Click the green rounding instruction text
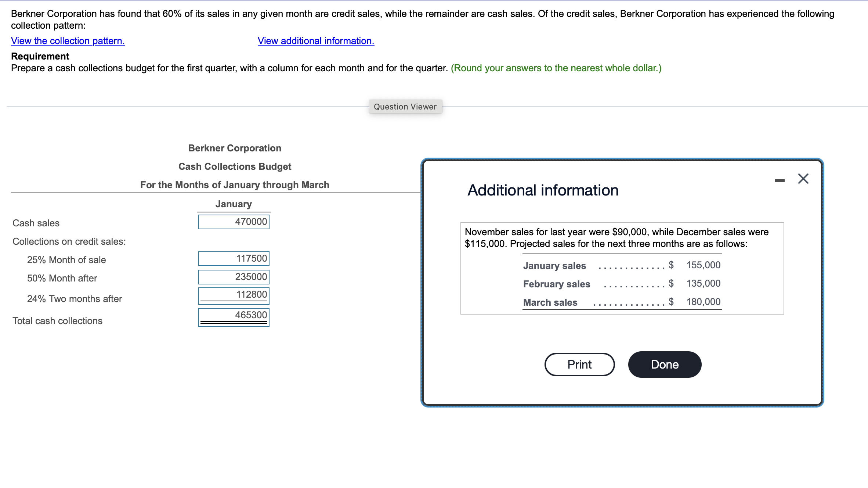This screenshot has width=868, height=488. click(x=556, y=68)
